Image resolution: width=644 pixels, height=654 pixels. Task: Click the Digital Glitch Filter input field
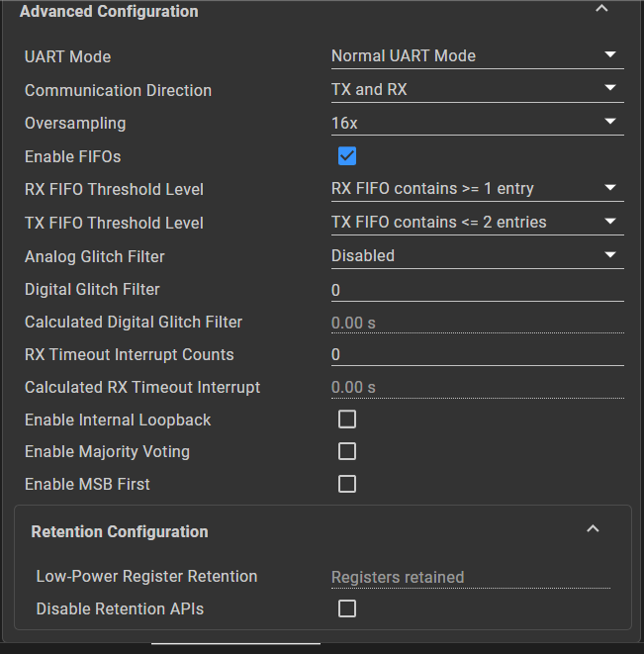pos(477,290)
